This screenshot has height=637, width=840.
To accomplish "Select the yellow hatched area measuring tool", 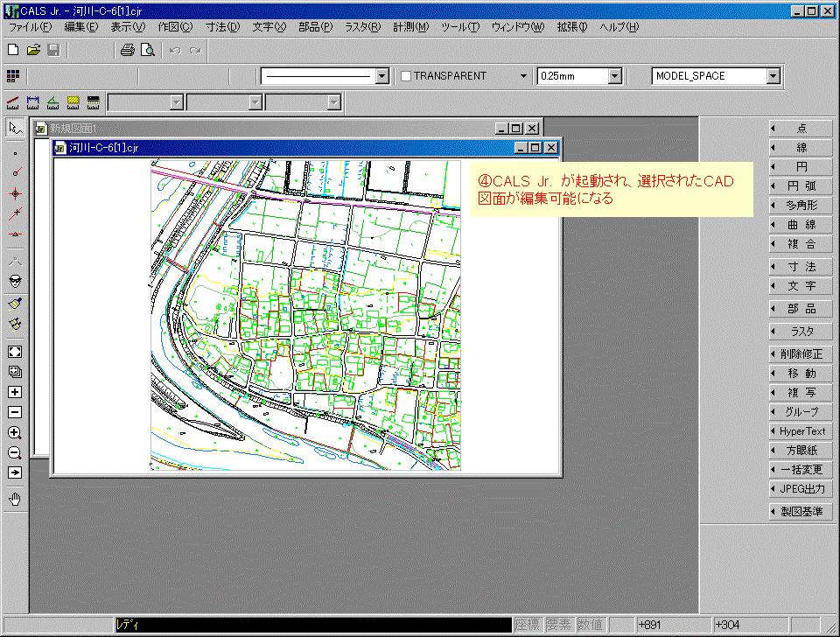I will (73, 101).
